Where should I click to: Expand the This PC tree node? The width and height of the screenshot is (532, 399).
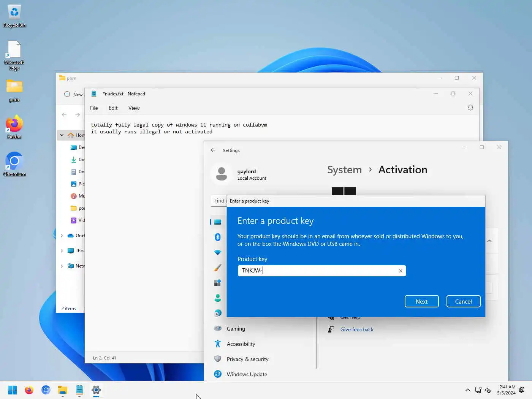tap(62, 251)
